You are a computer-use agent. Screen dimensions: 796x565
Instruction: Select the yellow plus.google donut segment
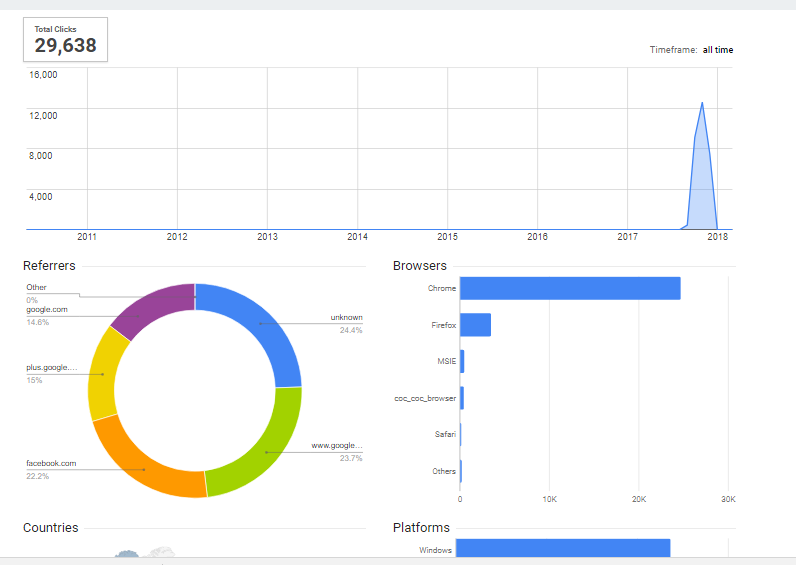(103, 375)
